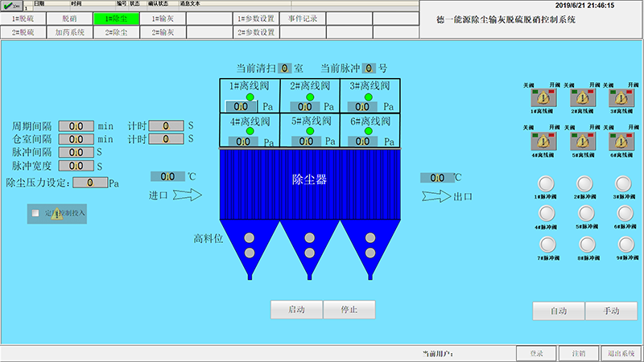Image resolution: width=644 pixels, height=362 pixels.
Task: Enable the 定时控制投入 checkbox
Action: tap(35, 213)
